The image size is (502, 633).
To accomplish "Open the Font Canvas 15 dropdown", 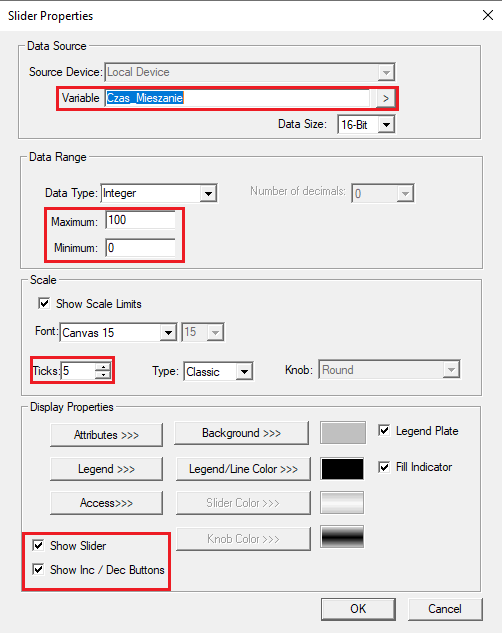I will (168, 333).
